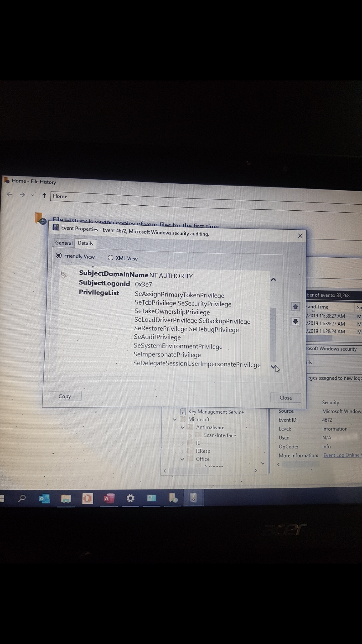Click the details pane scroll-down arrow
Image resolution: width=362 pixels, height=644 pixels.
click(273, 367)
